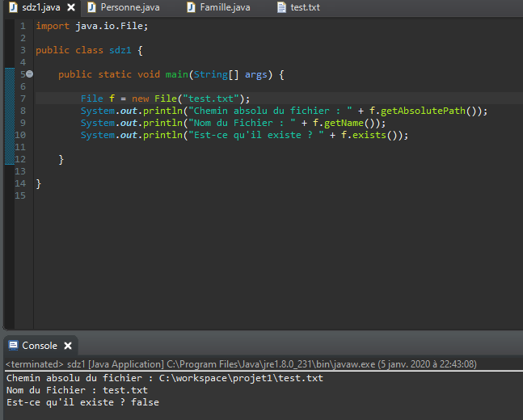Select the sdz1.java editor tab
The width and height of the screenshot is (523, 420).
pos(40,7)
